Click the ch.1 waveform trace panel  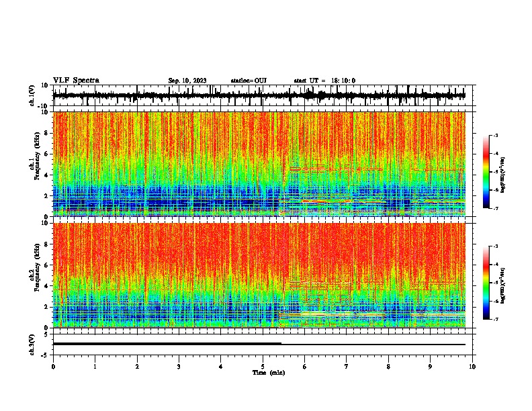[263, 95]
